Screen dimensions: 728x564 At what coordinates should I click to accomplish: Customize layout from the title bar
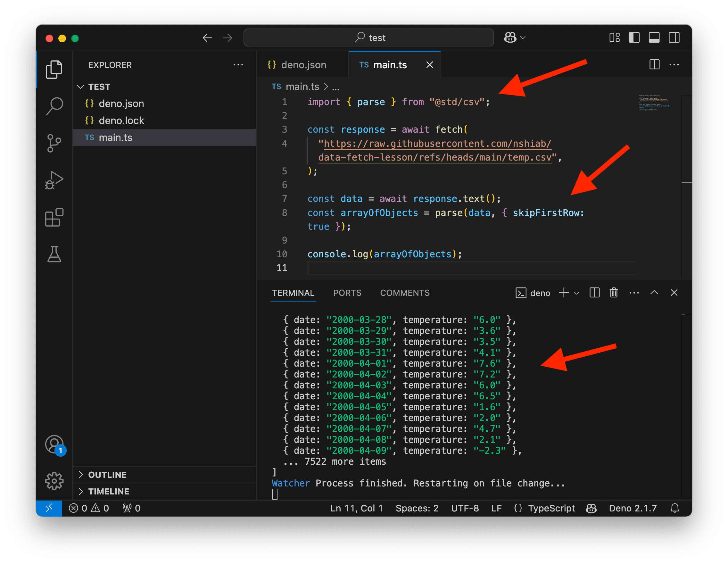point(614,38)
